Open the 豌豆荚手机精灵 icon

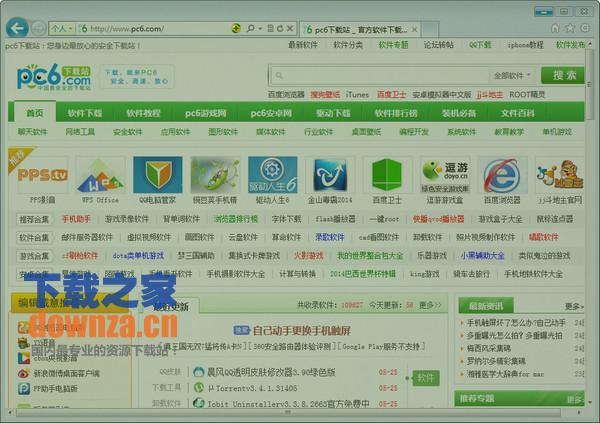pos(215,175)
